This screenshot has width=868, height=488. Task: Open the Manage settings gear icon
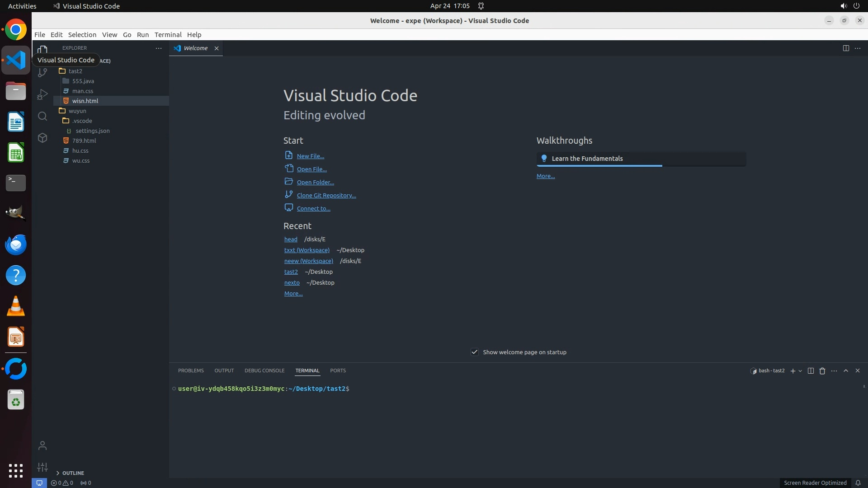click(42, 467)
